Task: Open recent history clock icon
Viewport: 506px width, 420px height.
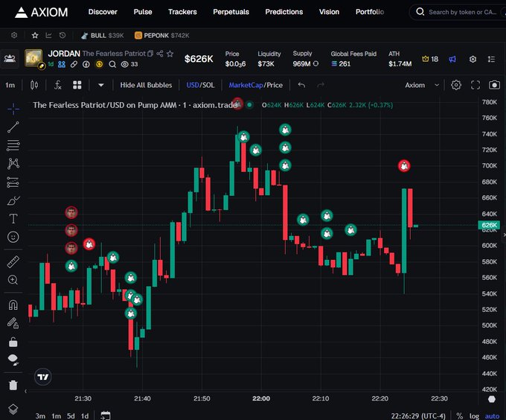Action: click(x=63, y=35)
